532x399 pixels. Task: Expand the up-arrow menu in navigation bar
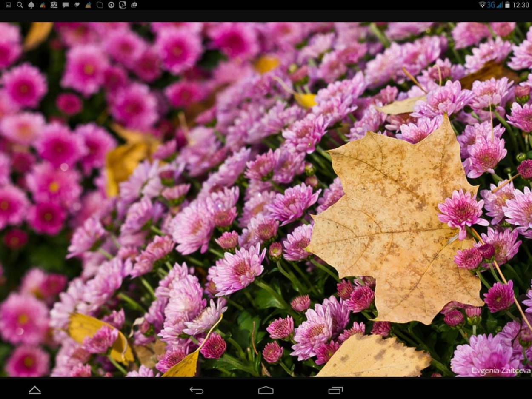tap(35, 390)
